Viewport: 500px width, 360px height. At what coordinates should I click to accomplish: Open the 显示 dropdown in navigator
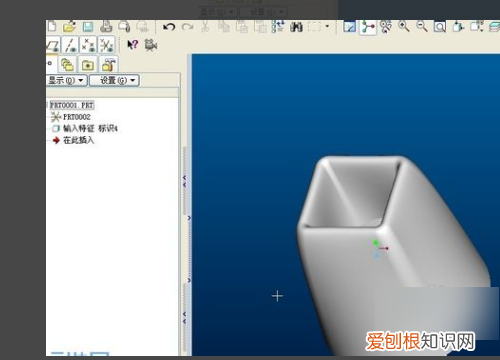pos(66,80)
